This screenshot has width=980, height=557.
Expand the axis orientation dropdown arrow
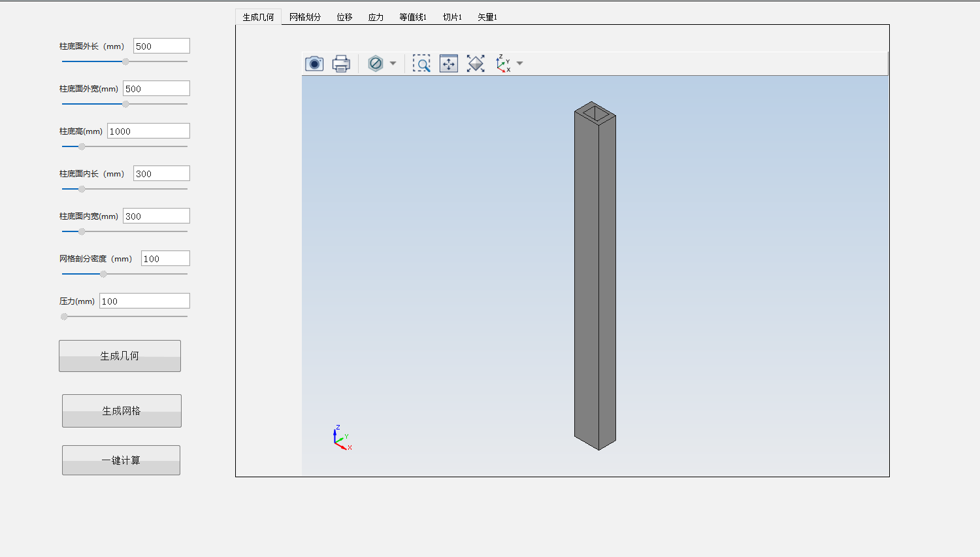[x=520, y=63]
